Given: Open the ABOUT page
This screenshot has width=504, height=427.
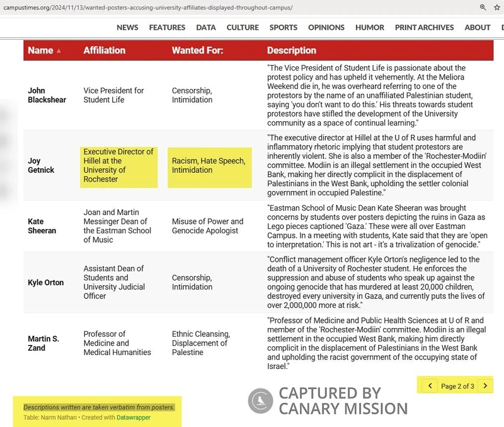Looking at the screenshot, I should [x=478, y=28].
